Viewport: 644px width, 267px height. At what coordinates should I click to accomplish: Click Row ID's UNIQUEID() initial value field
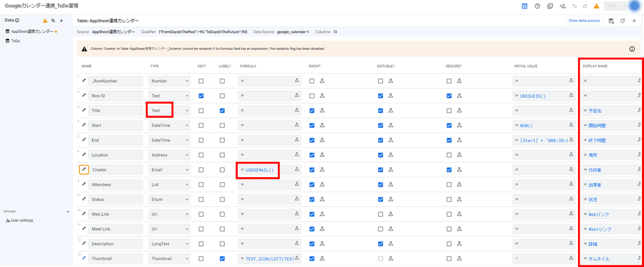pos(544,96)
